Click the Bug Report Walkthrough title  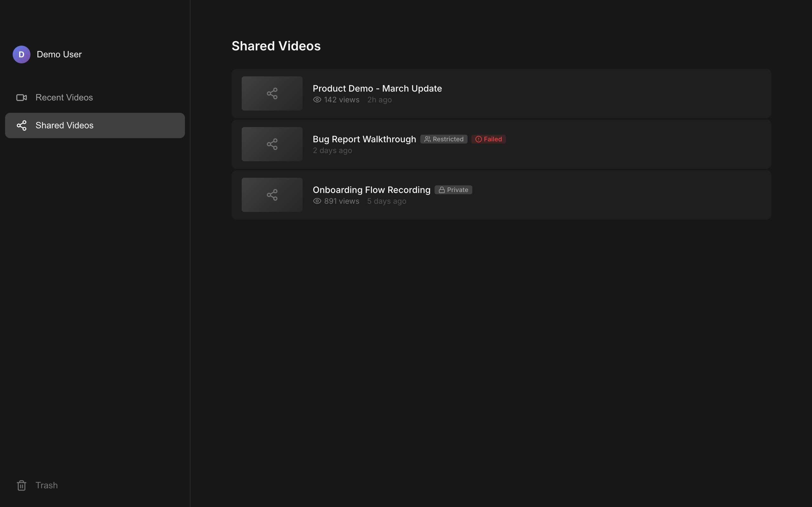point(364,139)
